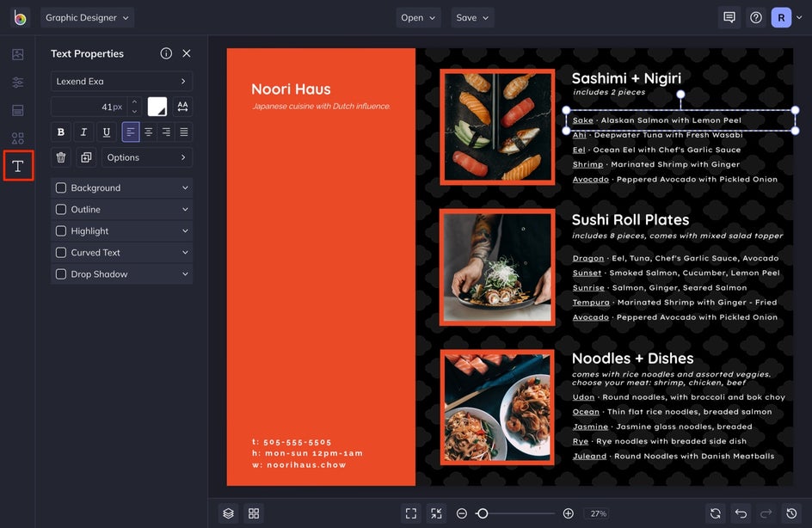This screenshot has height=528, width=812.
Task: Click the reset refresh icon
Action: click(715, 513)
